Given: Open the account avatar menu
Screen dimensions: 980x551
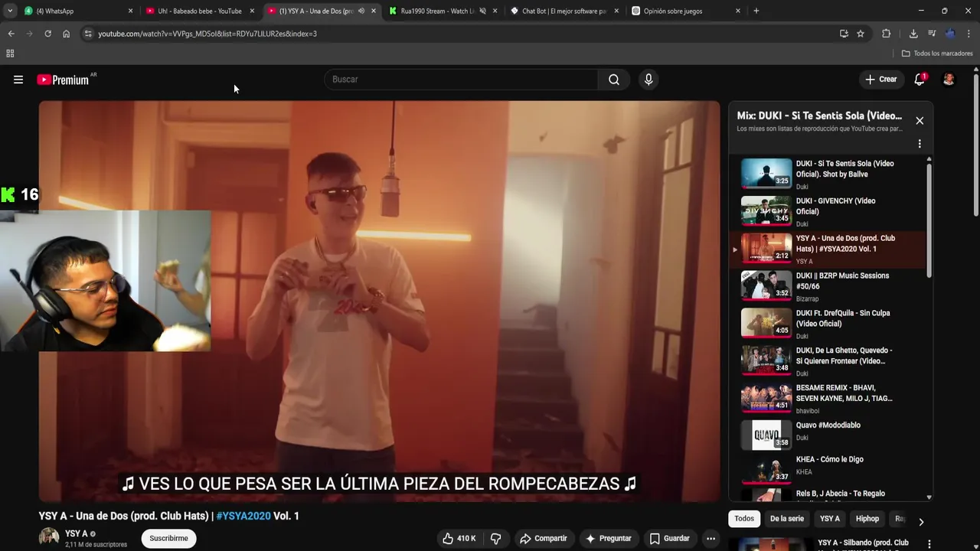Looking at the screenshot, I should point(949,80).
